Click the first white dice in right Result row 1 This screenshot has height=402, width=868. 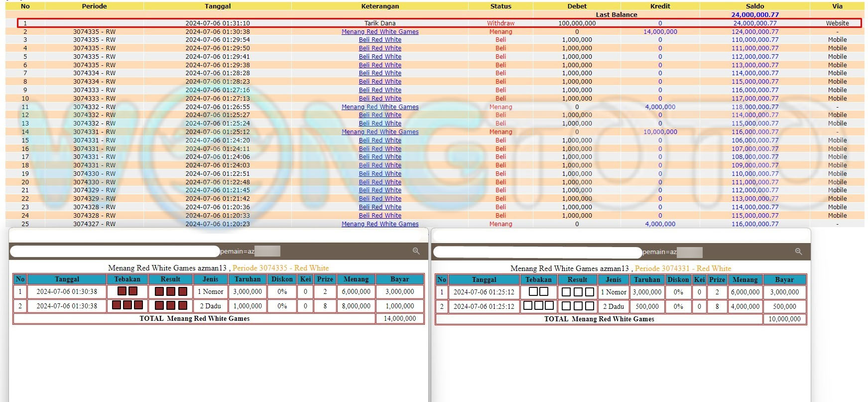coord(566,292)
